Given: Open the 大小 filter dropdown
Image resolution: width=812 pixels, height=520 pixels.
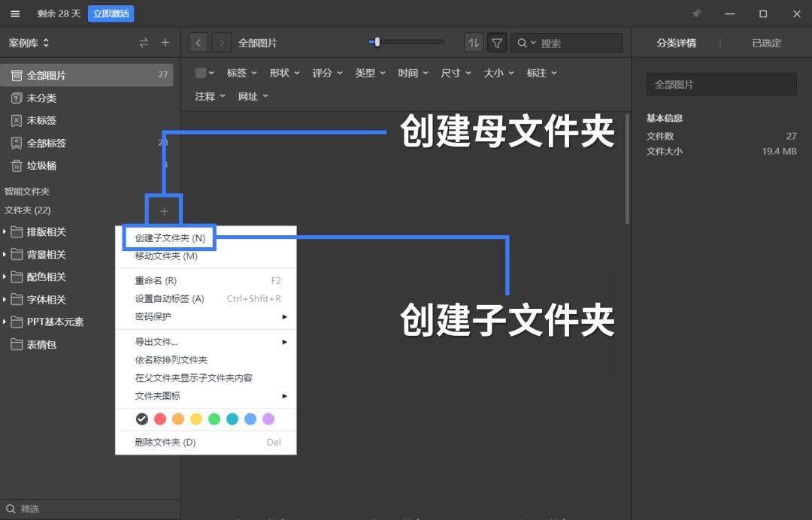Looking at the screenshot, I should pos(498,73).
